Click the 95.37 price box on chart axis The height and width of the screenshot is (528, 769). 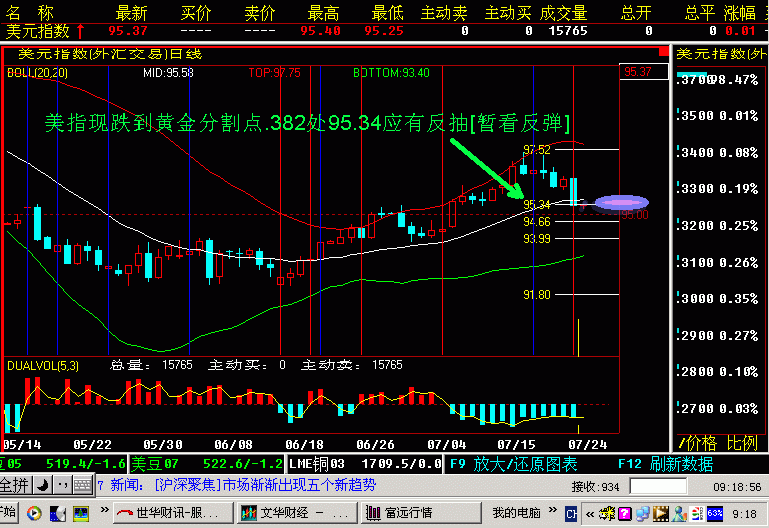coord(644,72)
